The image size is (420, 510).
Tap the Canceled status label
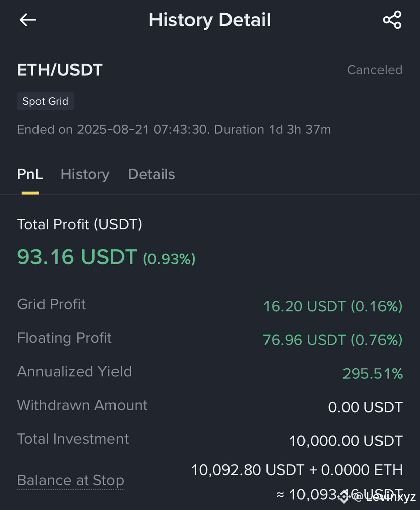[x=375, y=70]
